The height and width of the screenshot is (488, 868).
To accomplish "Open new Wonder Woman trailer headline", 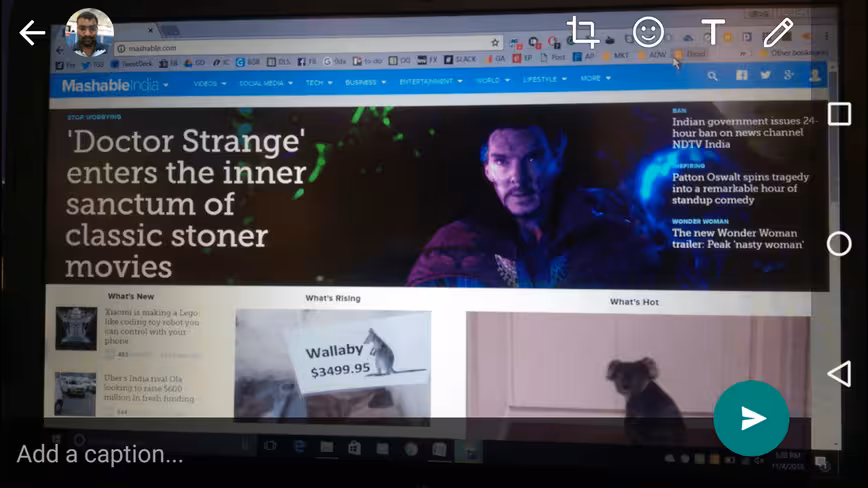I will click(x=737, y=238).
